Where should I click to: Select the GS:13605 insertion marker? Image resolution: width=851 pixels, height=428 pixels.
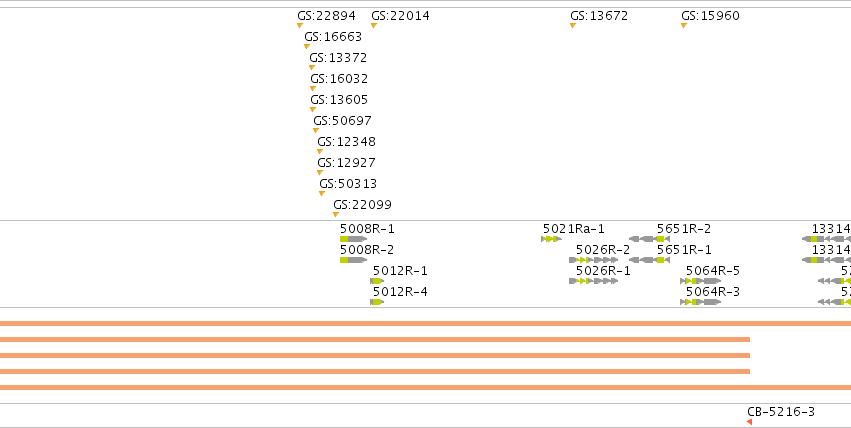[x=313, y=110]
